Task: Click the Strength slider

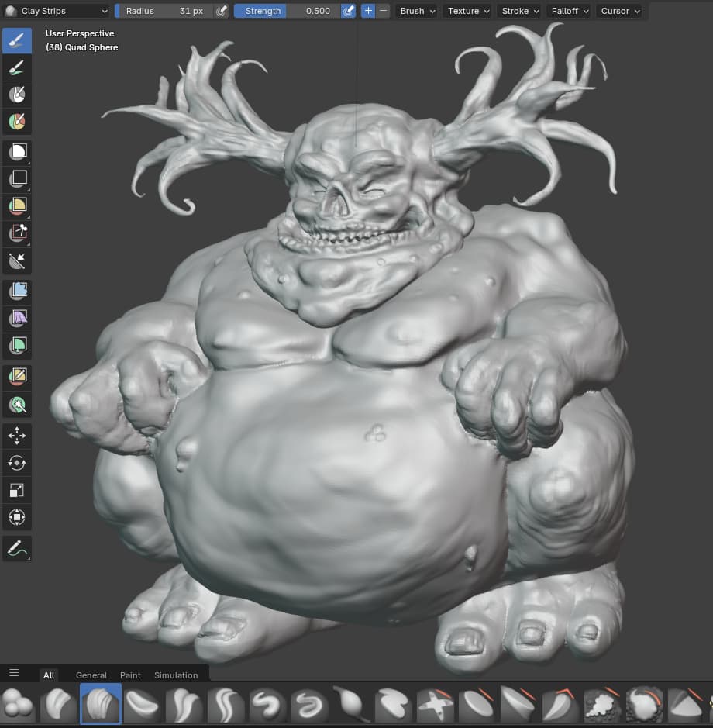Action: pyautogui.click(x=287, y=11)
